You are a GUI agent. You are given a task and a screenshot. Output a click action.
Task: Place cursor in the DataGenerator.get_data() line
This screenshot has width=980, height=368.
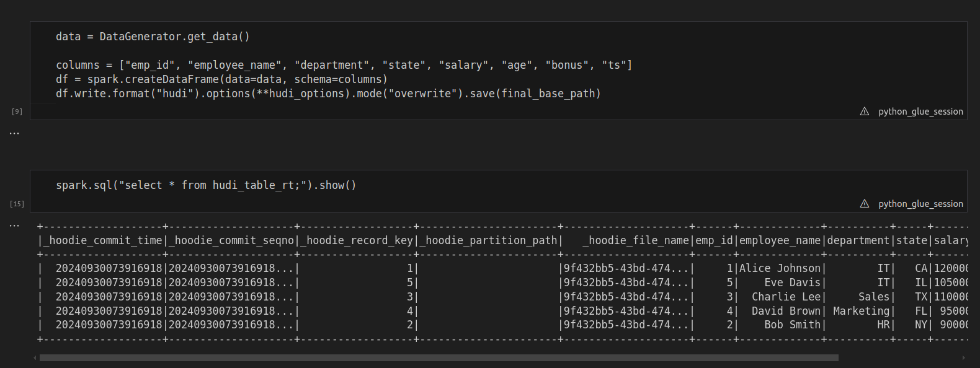pyautogui.click(x=153, y=37)
